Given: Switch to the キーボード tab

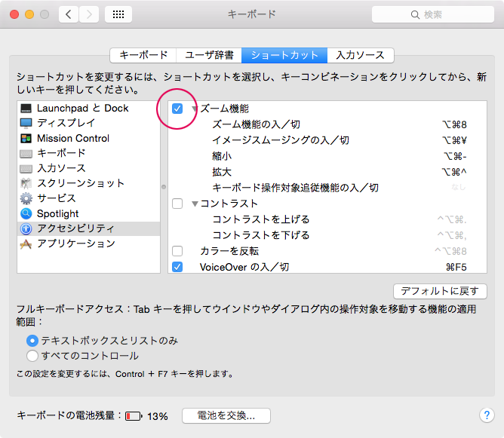Looking at the screenshot, I should [x=143, y=55].
